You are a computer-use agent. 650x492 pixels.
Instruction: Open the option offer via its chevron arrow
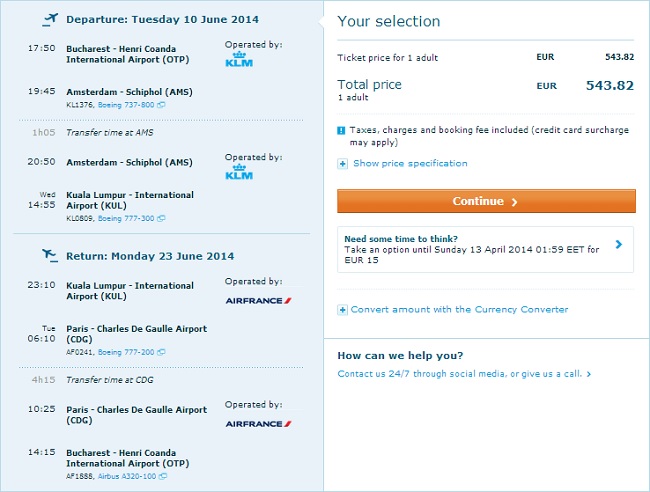point(619,243)
